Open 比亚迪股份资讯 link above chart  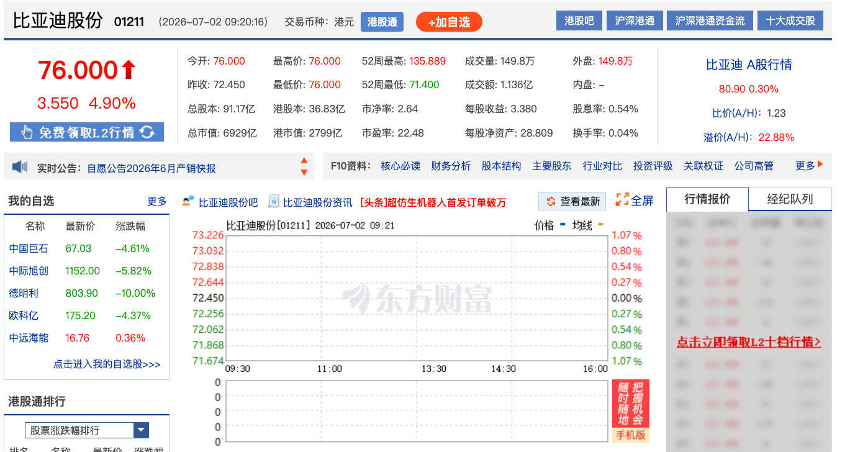coord(317,202)
